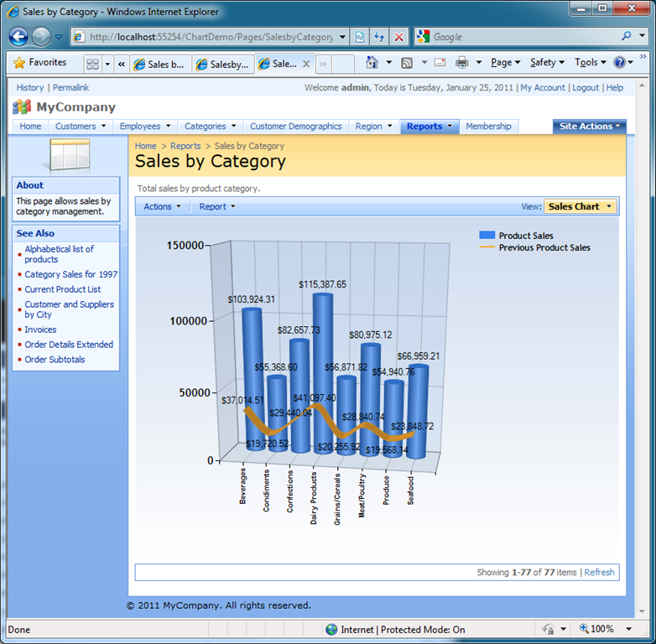The width and height of the screenshot is (656, 644).
Task: Click the Print icon in command bar
Action: tap(462, 63)
